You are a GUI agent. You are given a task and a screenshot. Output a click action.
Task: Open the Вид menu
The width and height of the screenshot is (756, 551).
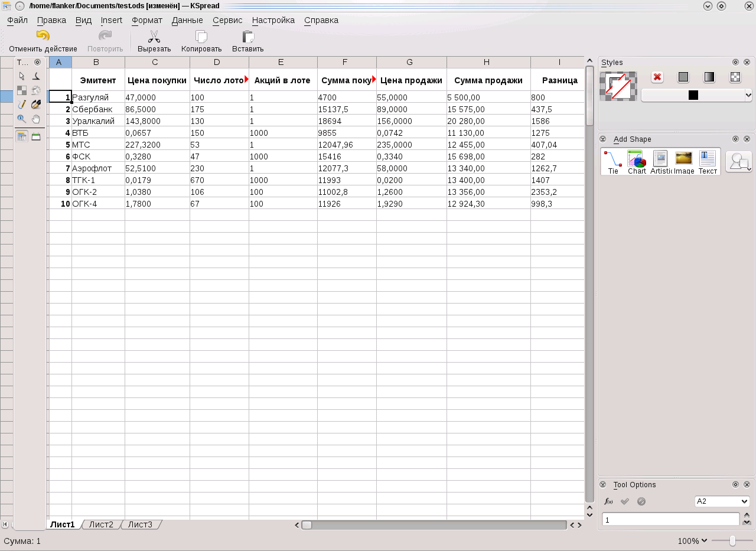(83, 20)
